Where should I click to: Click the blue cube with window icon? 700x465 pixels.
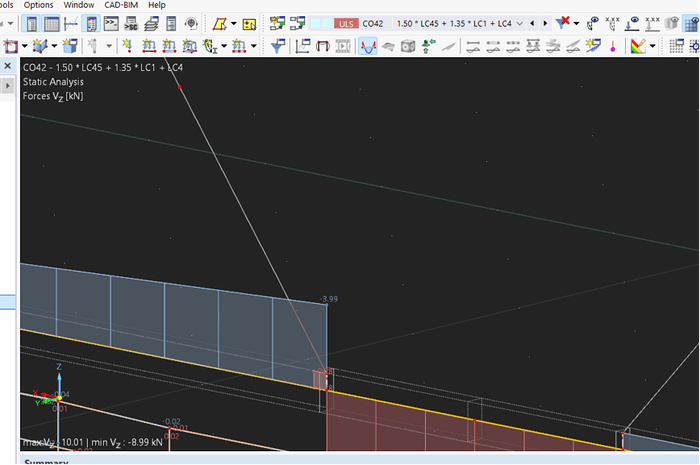click(70, 46)
